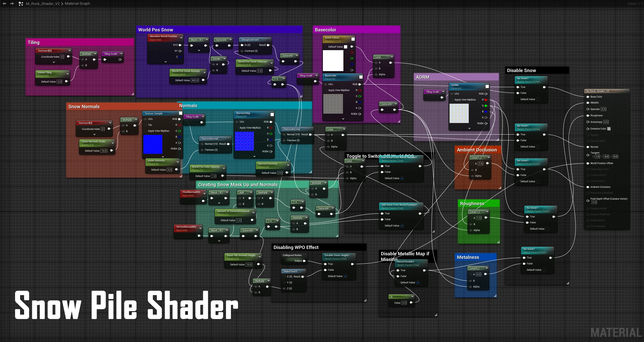The height and width of the screenshot is (342, 644).
Task: Expand bottom arrow of Normal Map node
Action: pyautogui.click(x=254, y=156)
